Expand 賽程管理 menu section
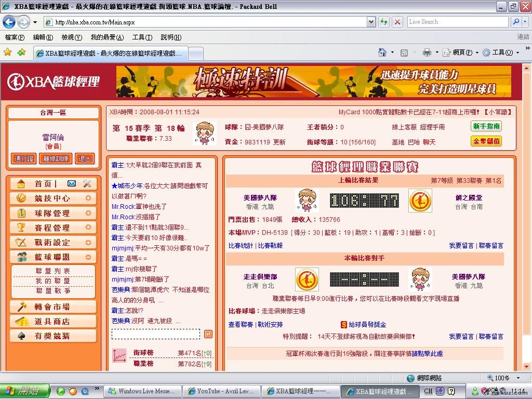 click(88, 228)
